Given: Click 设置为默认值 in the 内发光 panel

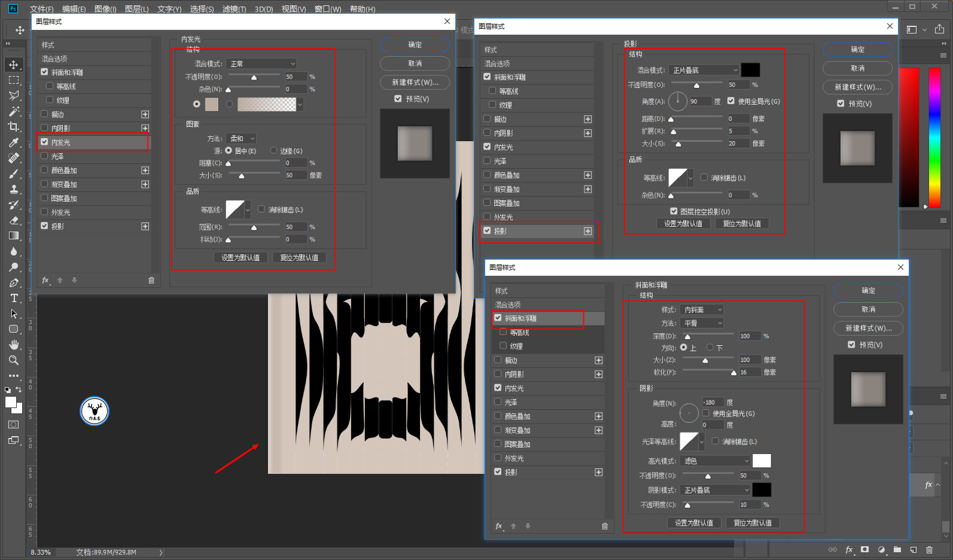Looking at the screenshot, I should coord(240,258).
